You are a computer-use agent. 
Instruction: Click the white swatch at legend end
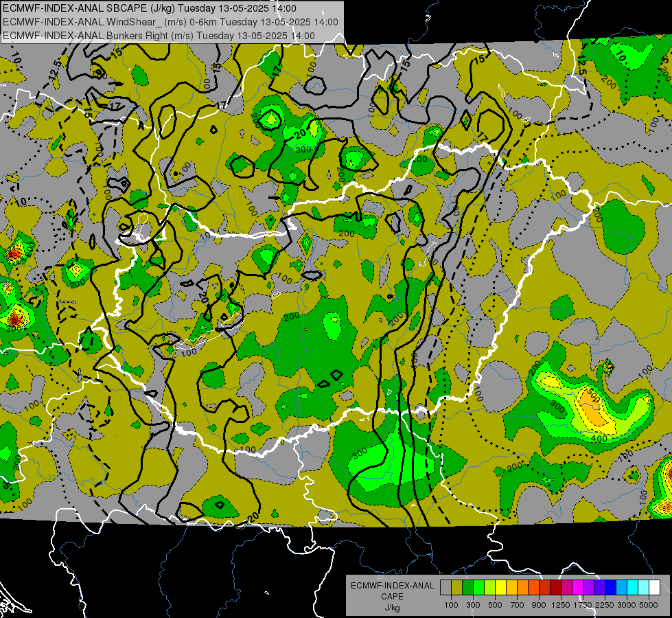654,588
